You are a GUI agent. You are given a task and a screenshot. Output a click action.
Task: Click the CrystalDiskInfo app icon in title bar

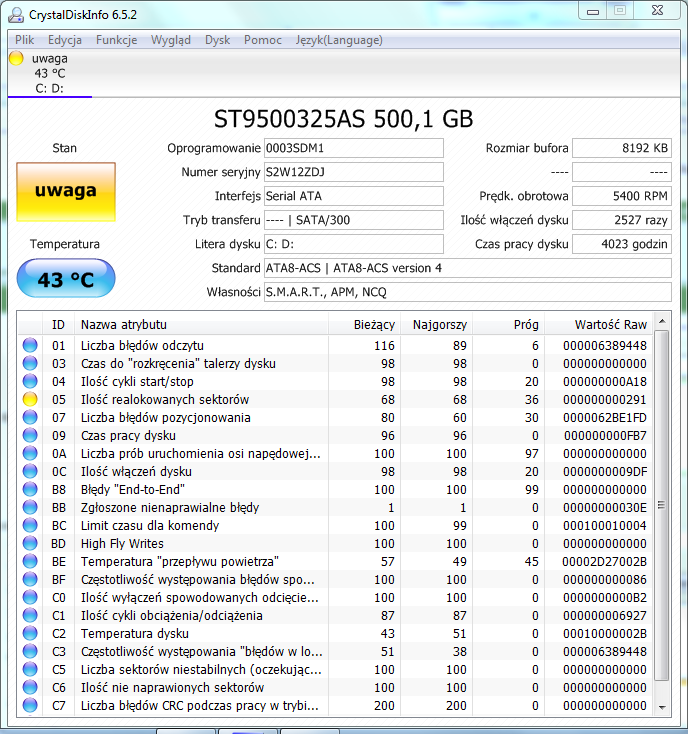[15, 15]
